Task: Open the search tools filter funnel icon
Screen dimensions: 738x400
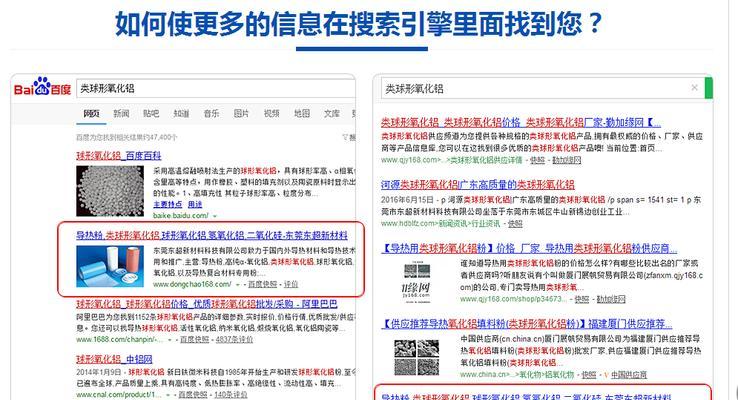Action: (x=346, y=137)
